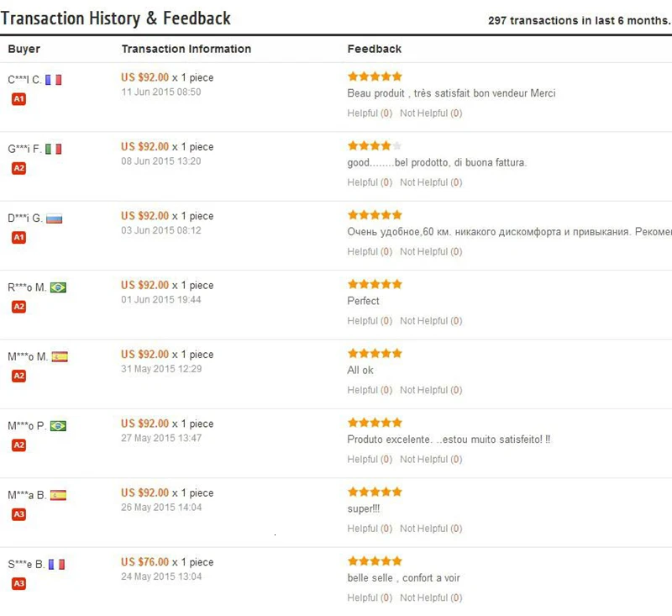Screen dimensions: 672x616
Task: Click the Brazilian flag beside R***o M.
Action: pos(58,287)
